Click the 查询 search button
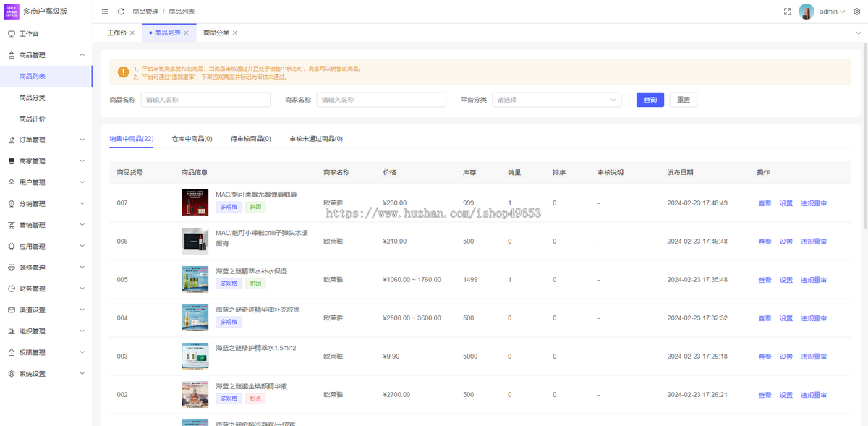The image size is (868, 426). [x=650, y=100]
